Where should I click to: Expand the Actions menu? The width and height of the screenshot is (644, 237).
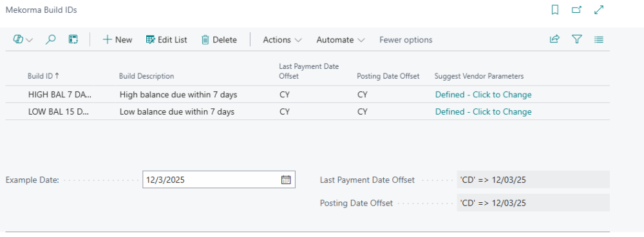(282, 40)
